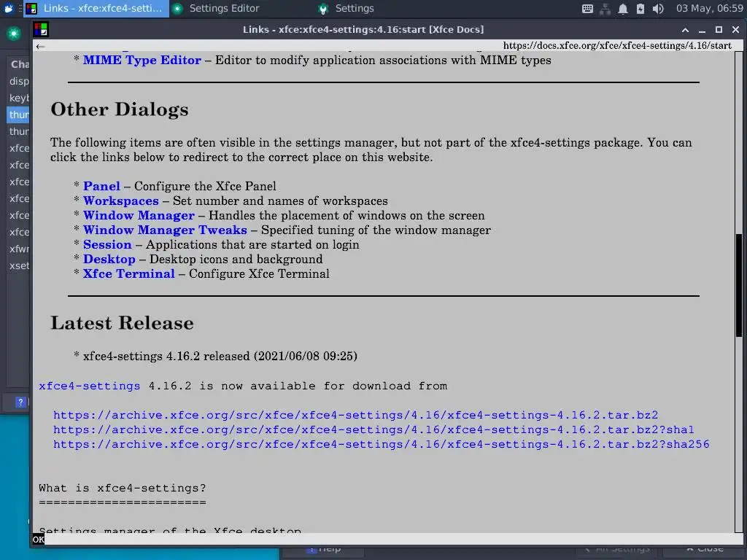This screenshot has width=747, height=560.
Task: Open the Panel documentation link
Action: (x=101, y=186)
